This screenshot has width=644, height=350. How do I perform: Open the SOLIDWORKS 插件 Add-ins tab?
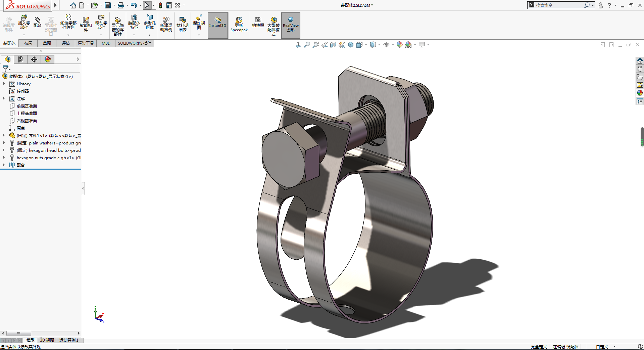(x=135, y=43)
